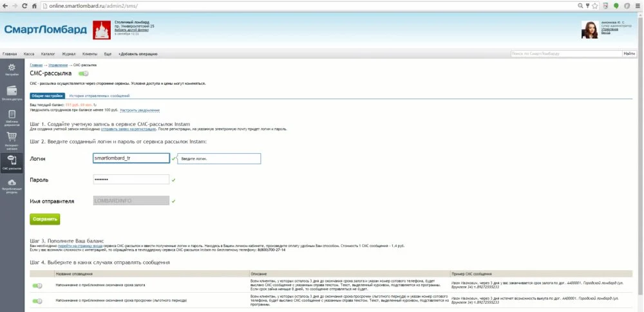Viewport: 644px width, 312px height.
Task: Open the Настроить уведомление link
Action: [140, 111]
